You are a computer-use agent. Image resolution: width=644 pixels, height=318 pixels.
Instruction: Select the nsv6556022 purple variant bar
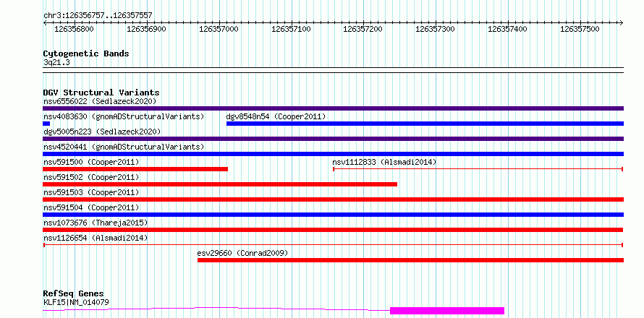coord(333,108)
